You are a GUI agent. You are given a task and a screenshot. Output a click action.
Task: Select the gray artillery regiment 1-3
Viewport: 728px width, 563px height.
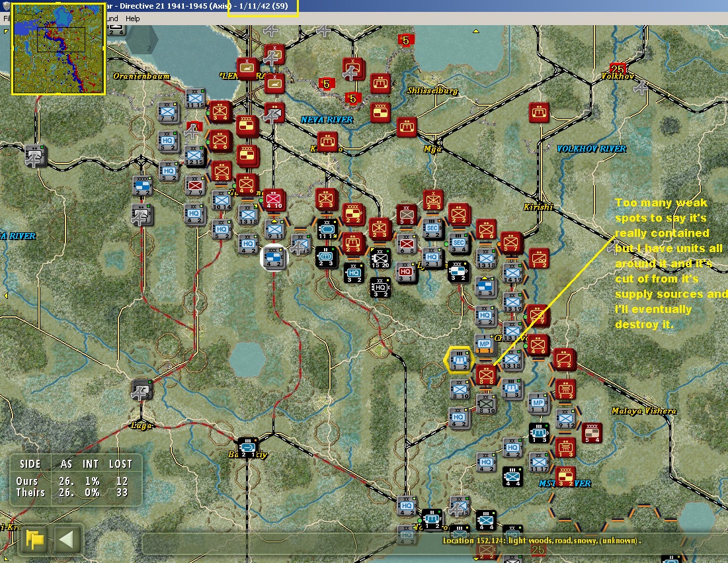tap(512, 389)
